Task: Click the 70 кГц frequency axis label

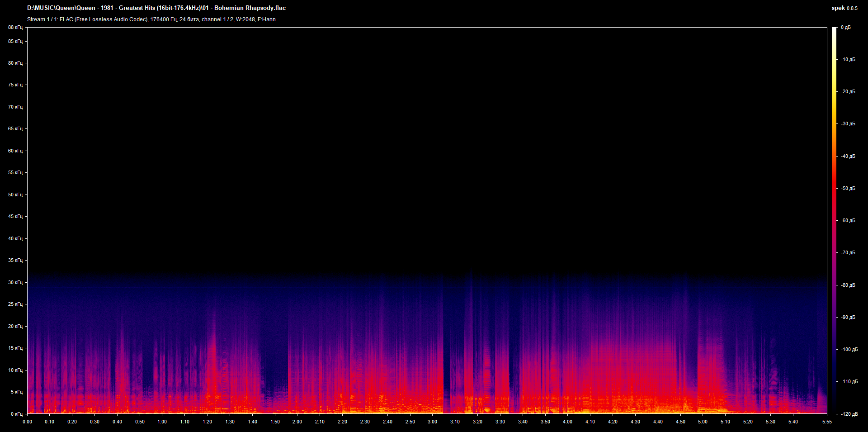Action: (x=15, y=107)
